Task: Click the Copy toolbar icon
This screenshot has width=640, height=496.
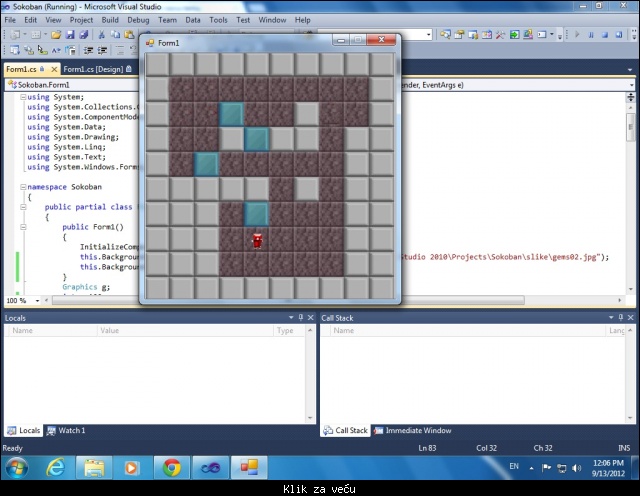Action: click(116, 35)
